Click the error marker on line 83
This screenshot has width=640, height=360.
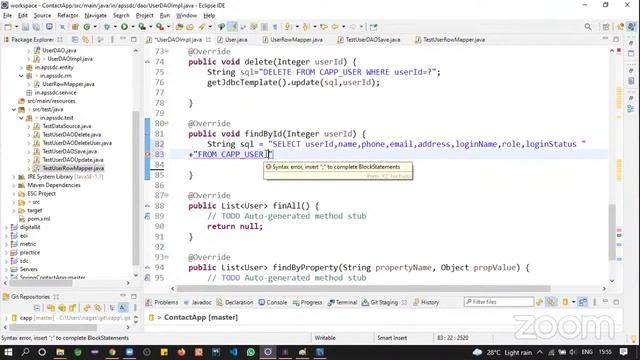pyautogui.click(x=147, y=154)
